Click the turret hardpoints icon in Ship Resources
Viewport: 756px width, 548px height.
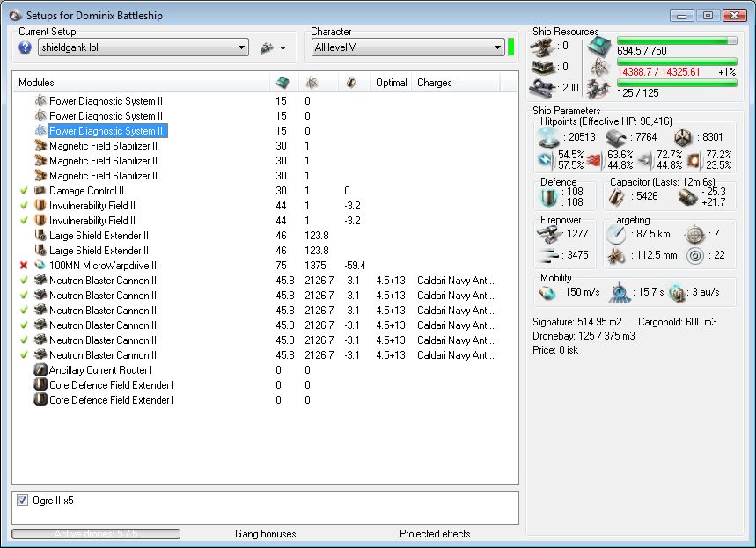point(542,47)
